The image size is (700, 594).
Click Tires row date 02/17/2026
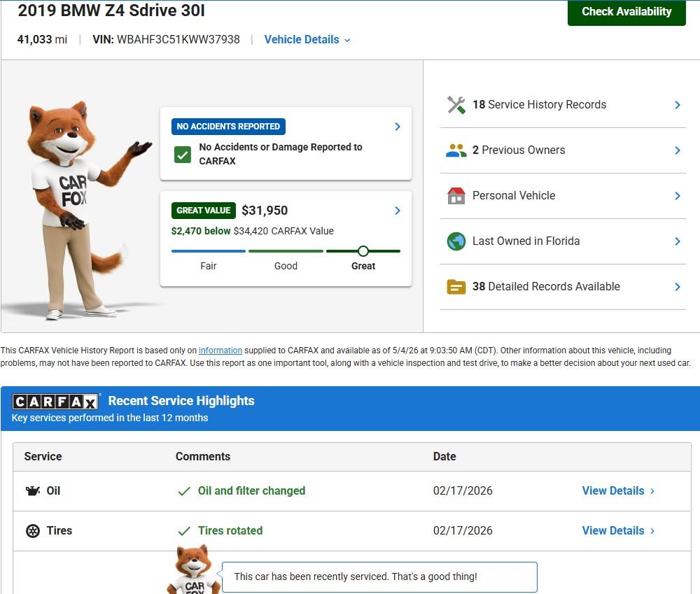(x=463, y=530)
